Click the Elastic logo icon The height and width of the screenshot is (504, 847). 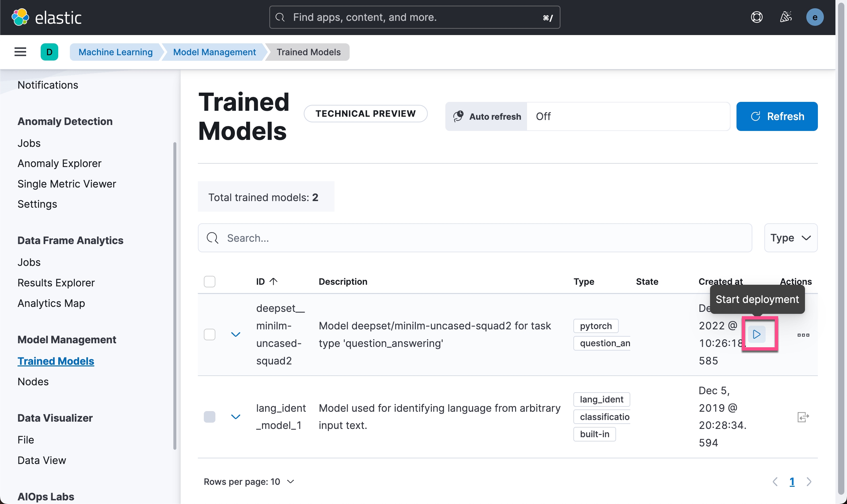20,17
